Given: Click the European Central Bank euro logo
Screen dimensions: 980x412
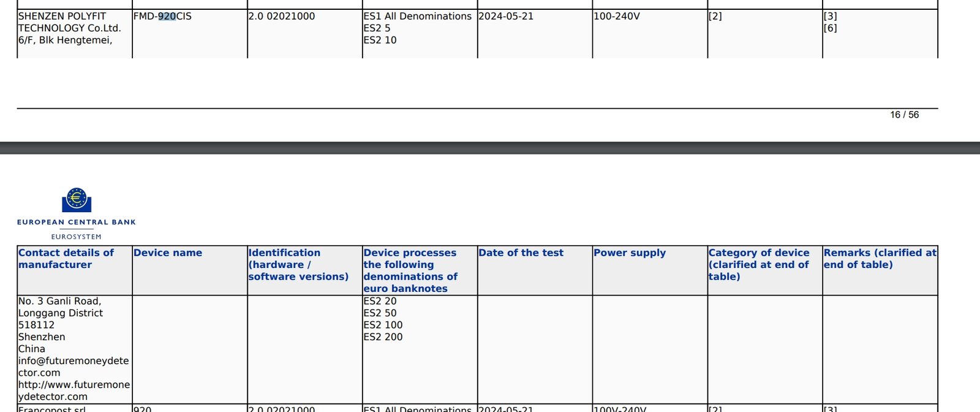Looking at the screenshot, I should click(x=77, y=200).
